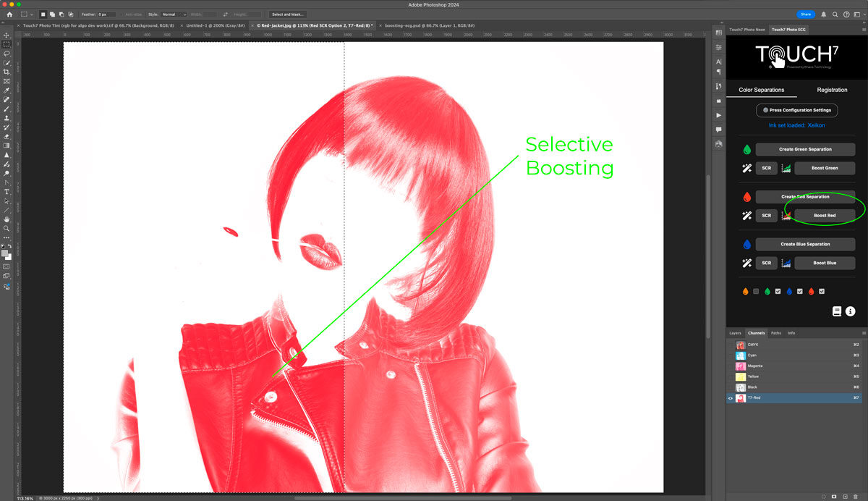Toggle the orange ink checkbox
Image resolution: width=868 pixels, height=501 pixels.
click(756, 292)
